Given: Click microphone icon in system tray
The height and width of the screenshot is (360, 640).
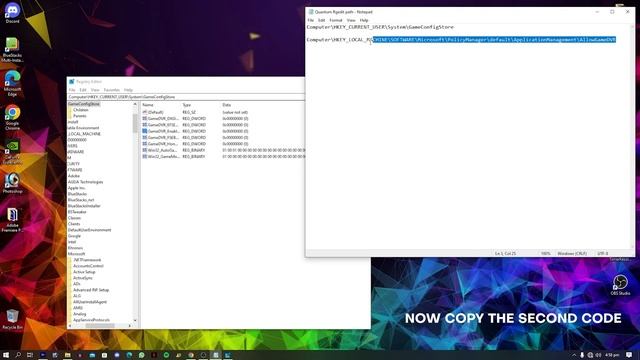Looking at the screenshot, I should pyautogui.click(x=582, y=355).
